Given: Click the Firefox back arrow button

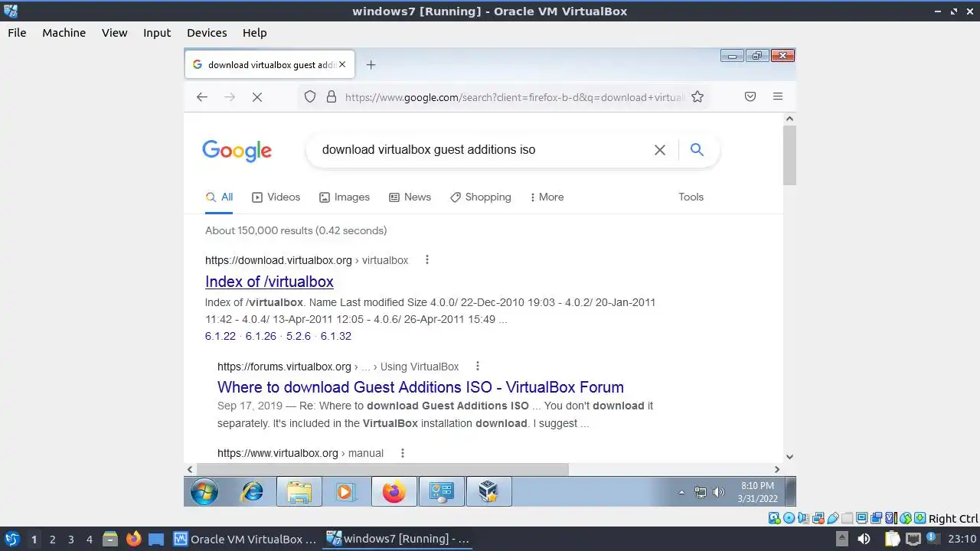Looking at the screenshot, I should (202, 97).
